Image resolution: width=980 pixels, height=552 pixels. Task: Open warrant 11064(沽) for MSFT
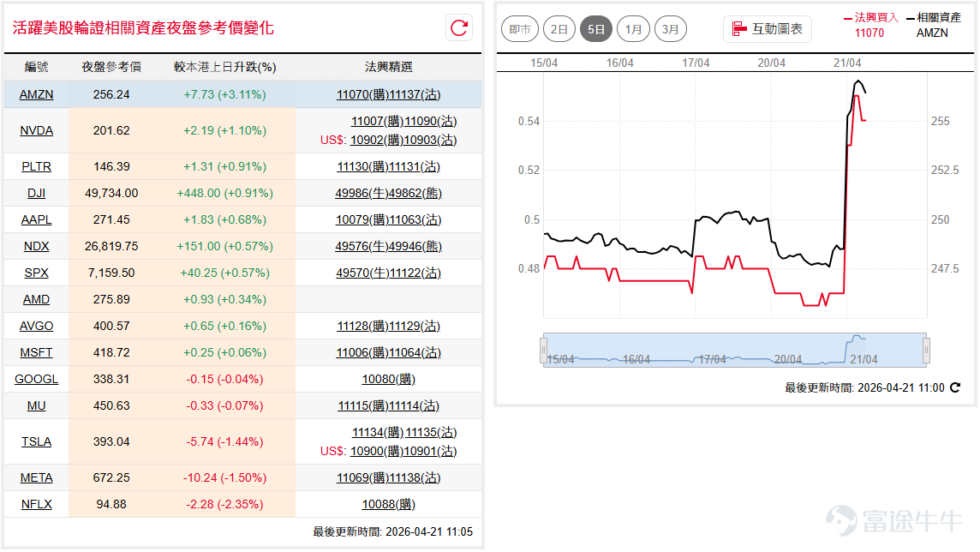coord(415,352)
